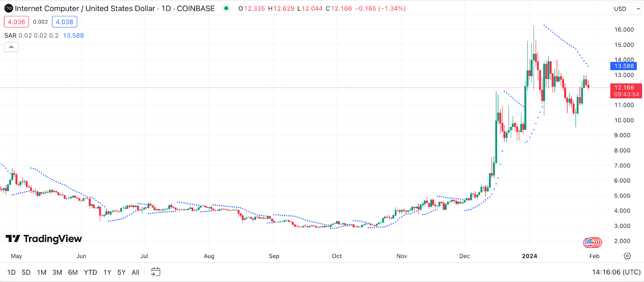Collapse the indicator legend chevron
The image size is (644, 282).
point(11,47)
